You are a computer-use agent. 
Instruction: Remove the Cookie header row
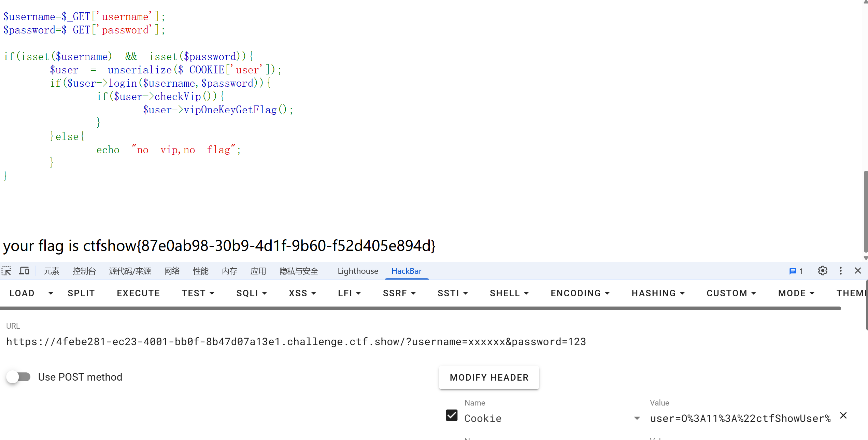coord(843,415)
